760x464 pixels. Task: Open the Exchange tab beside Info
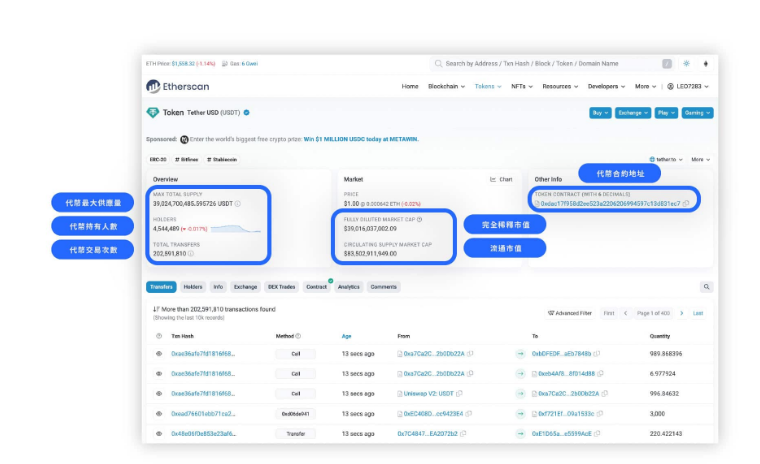click(x=245, y=287)
